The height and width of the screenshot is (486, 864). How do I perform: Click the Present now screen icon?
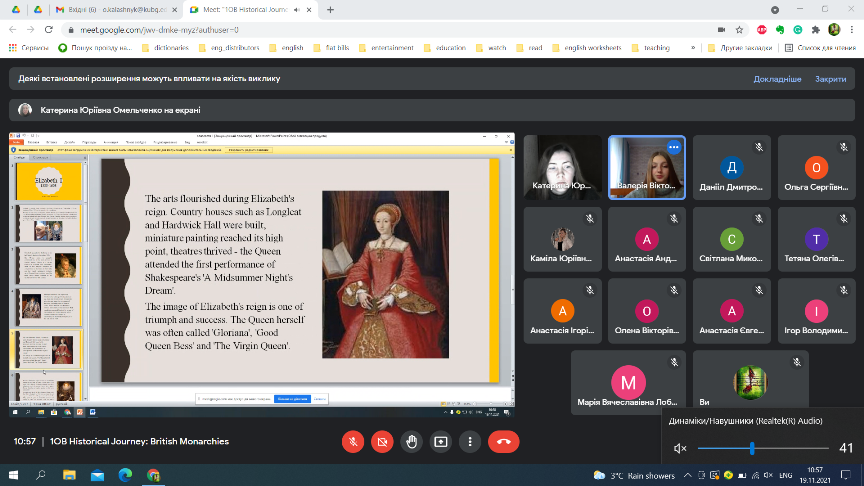[440, 441]
